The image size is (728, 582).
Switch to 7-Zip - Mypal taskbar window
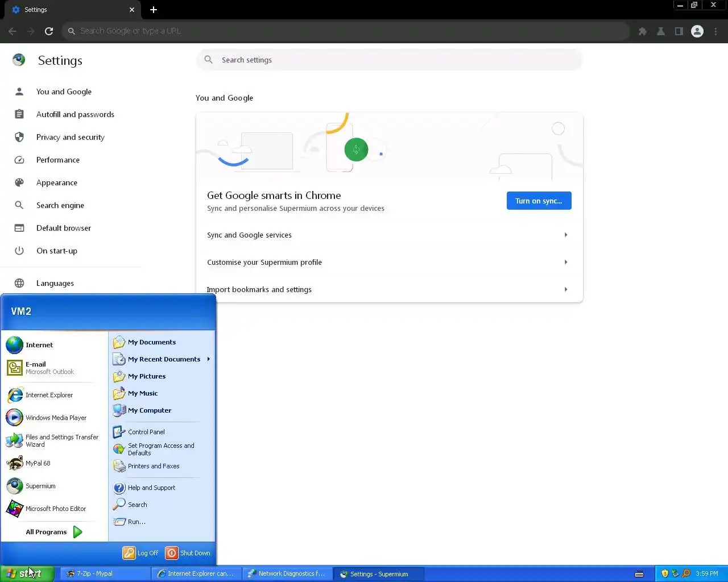[x=105, y=574]
